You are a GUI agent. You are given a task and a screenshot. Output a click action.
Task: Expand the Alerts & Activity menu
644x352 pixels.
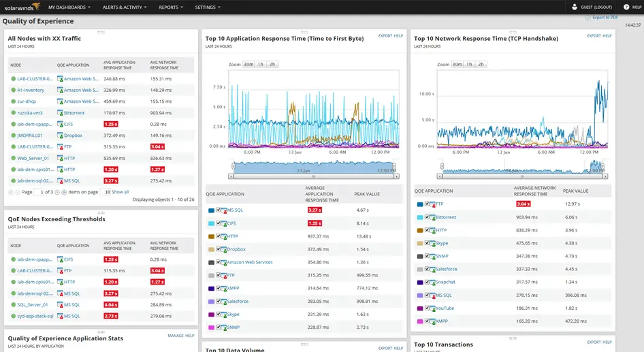(x=123, y=7)
